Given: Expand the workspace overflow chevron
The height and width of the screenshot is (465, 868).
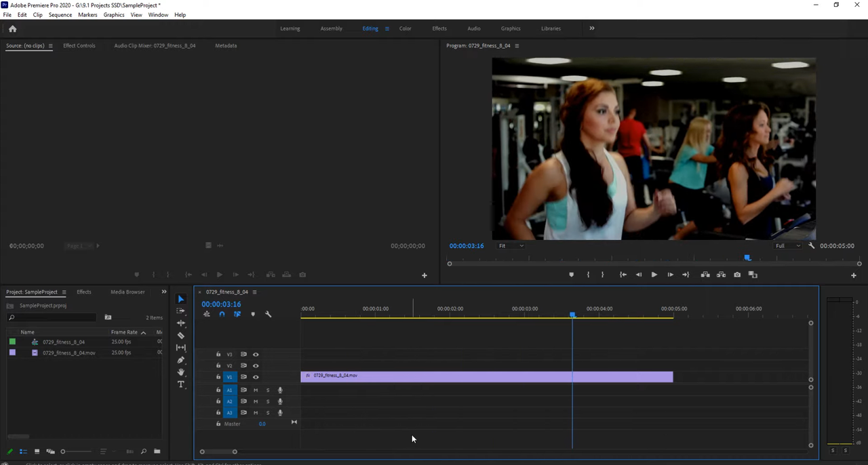Looking at the screenshot, I should (591, 28).
